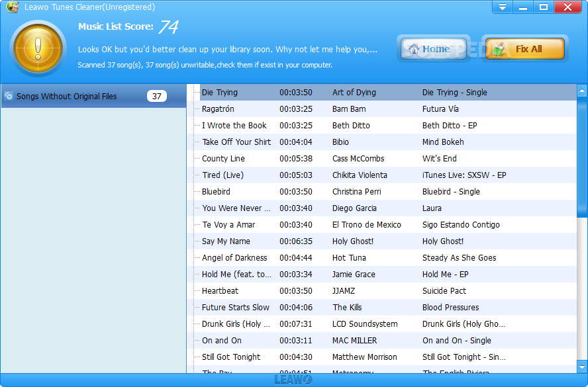Select Hold Me (feat. to... song

coord(236,275)
